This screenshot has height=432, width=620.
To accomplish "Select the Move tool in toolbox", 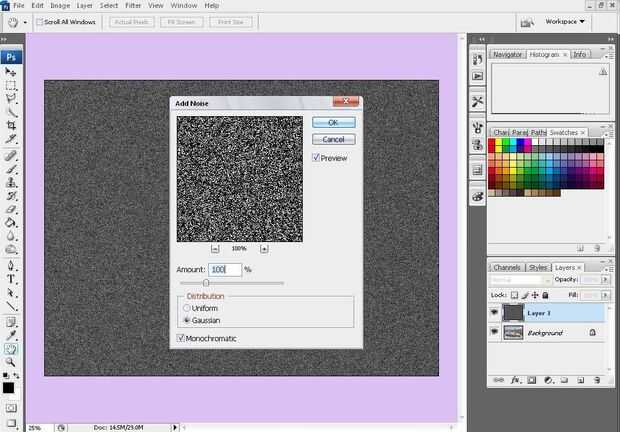I will coord(11,72).
